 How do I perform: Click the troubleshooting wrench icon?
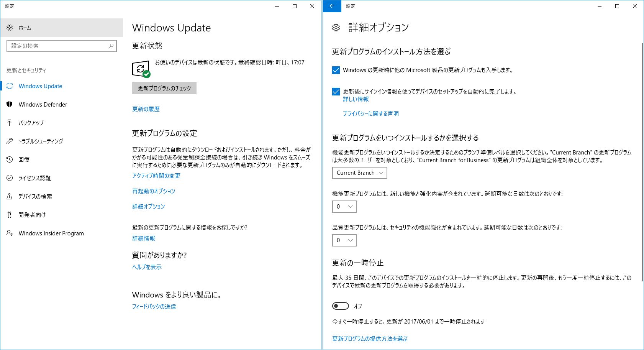(x=10, y=141)
